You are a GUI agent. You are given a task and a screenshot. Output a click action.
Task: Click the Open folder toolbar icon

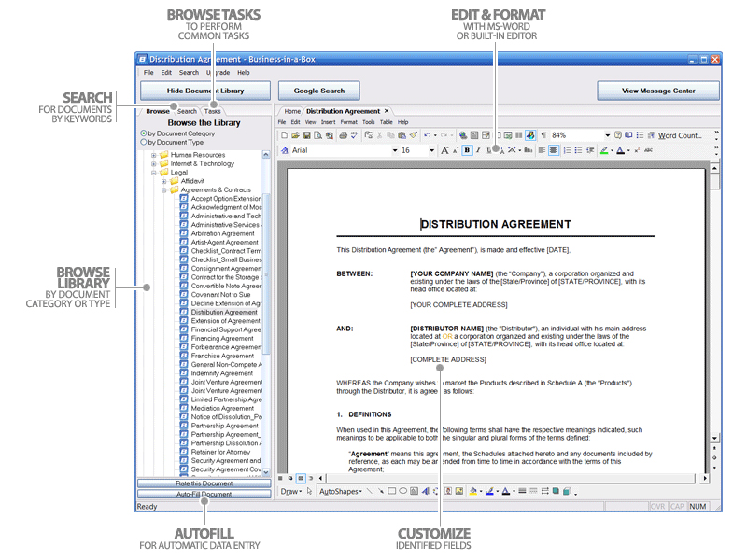pyautogui.click(x=295, y=135)
